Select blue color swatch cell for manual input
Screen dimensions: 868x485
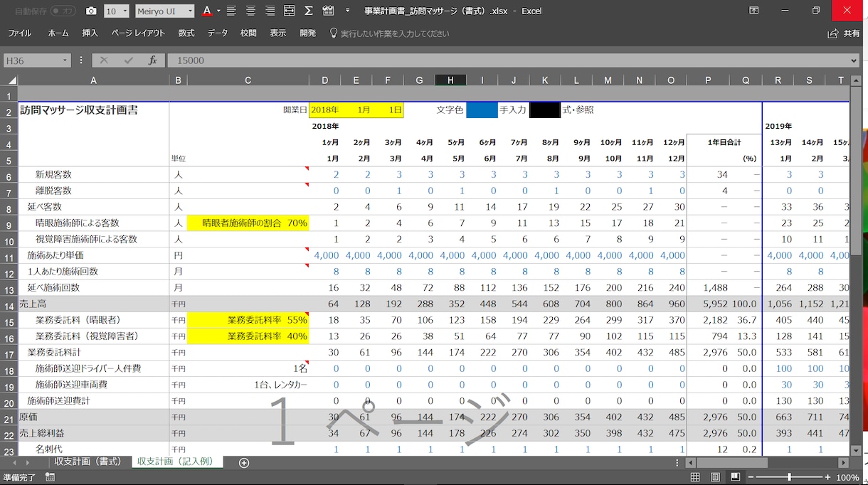tap(482, 110)
